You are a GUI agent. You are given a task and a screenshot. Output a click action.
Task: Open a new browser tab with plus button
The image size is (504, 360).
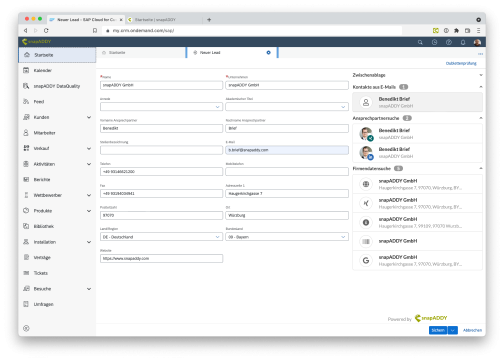point(209,20)
